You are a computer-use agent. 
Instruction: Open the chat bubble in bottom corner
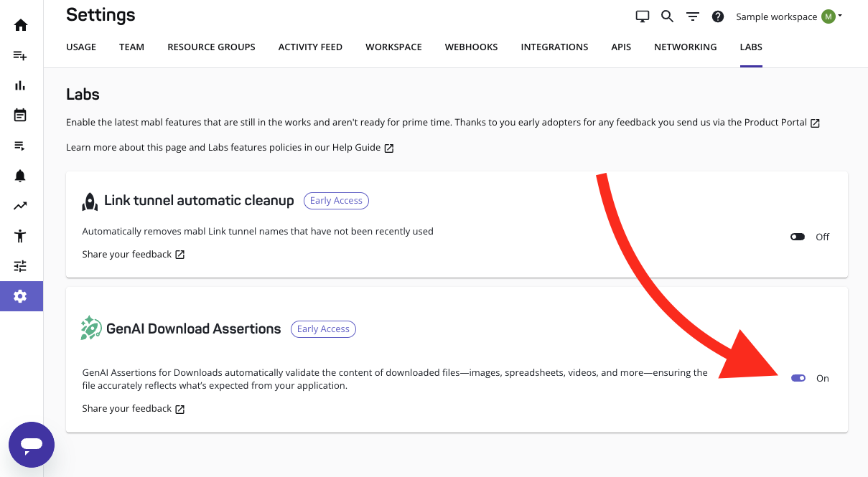point(32,445)
